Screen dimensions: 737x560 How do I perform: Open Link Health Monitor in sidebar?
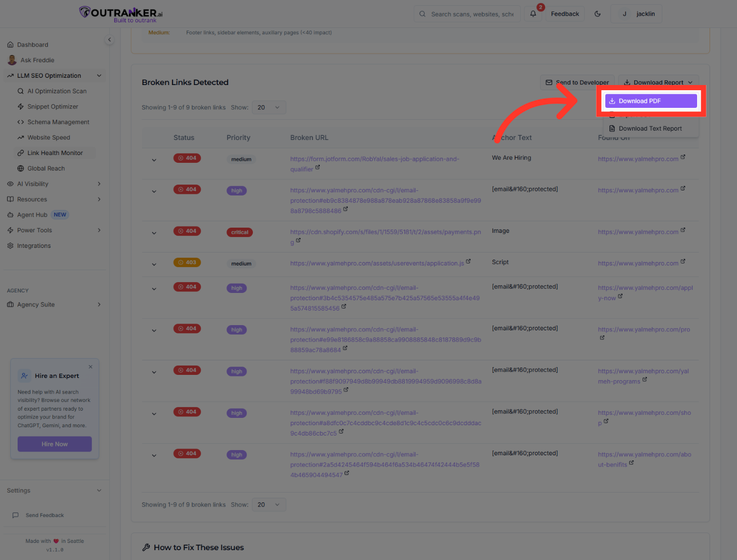click(x=55, y=153)
